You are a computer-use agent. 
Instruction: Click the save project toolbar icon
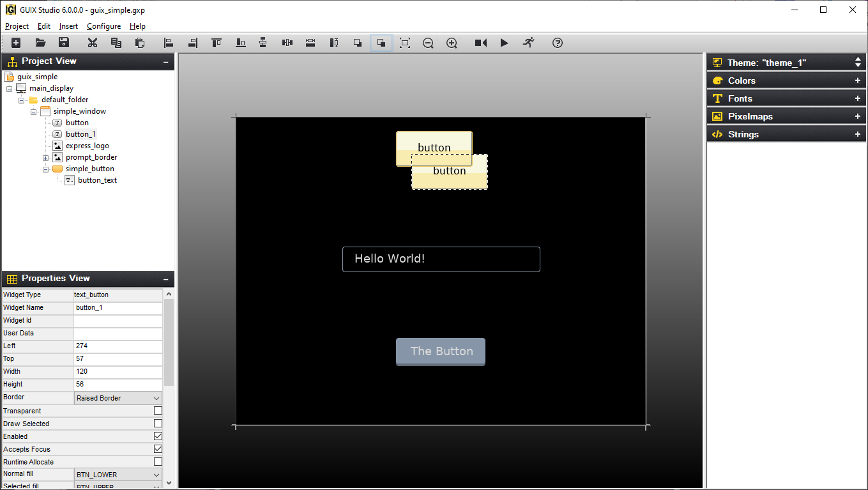(63, 43)
